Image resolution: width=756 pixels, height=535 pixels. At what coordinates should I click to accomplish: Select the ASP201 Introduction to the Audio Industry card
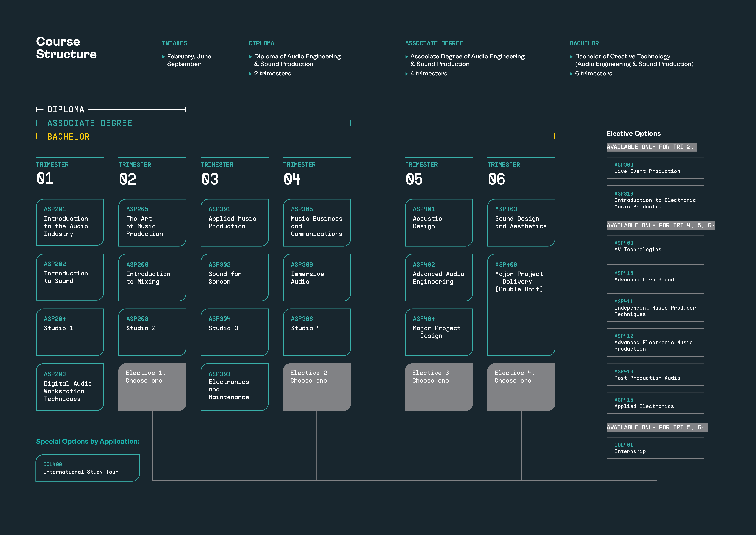click(x=70, y=222)
